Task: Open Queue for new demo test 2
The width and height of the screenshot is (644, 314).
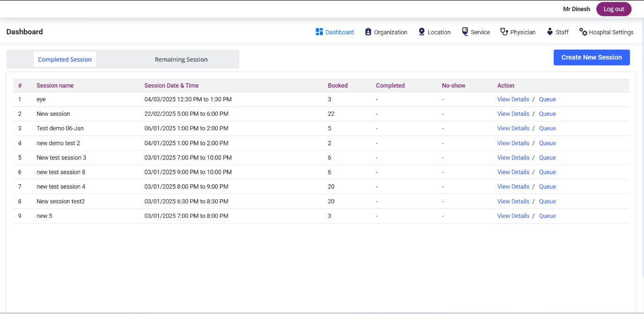Action: [547, 143]
